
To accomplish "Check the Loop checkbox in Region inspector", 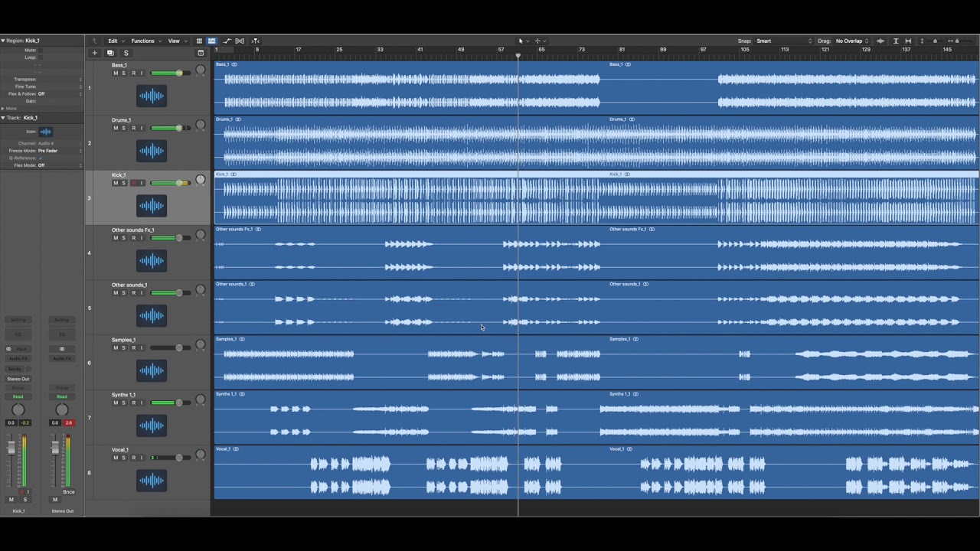I will coord(40,57).
